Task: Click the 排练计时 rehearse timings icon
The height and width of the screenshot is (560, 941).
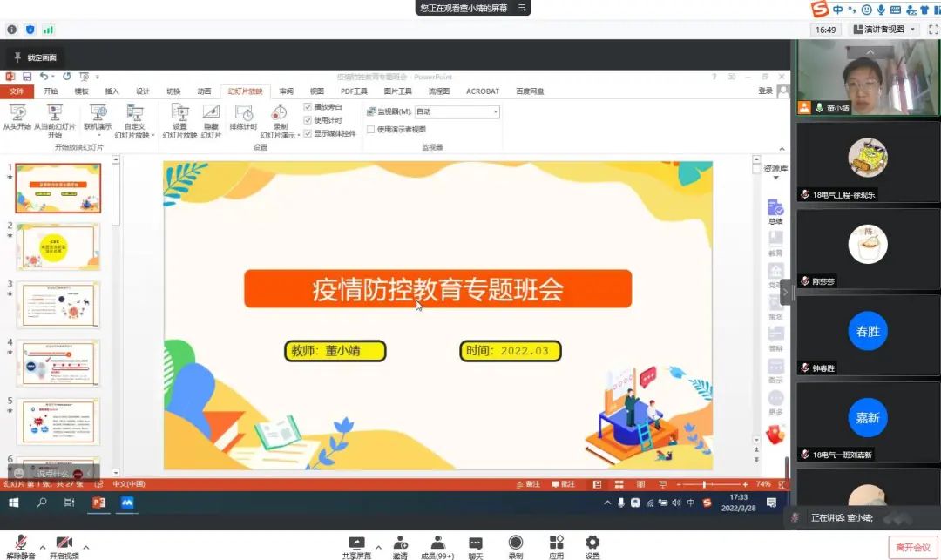Action: point(244,113)
